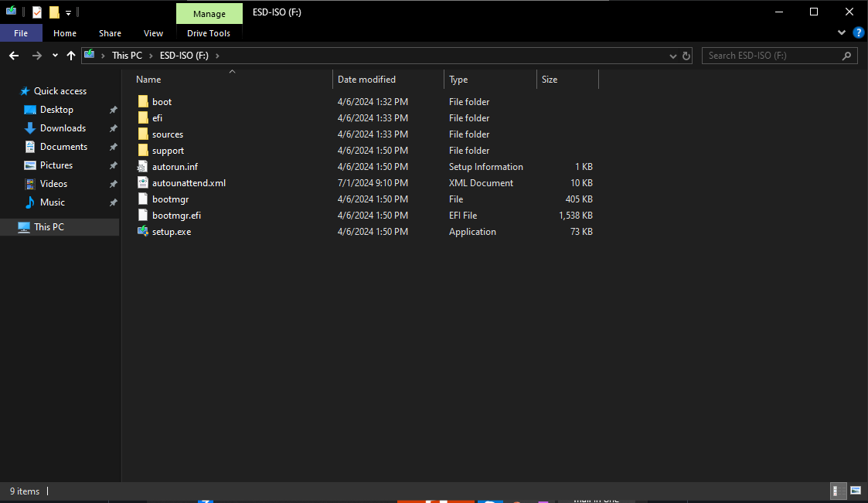The image size is (868, 503).
Task: Open the address bar history dropdown
Action: (672, 56)
